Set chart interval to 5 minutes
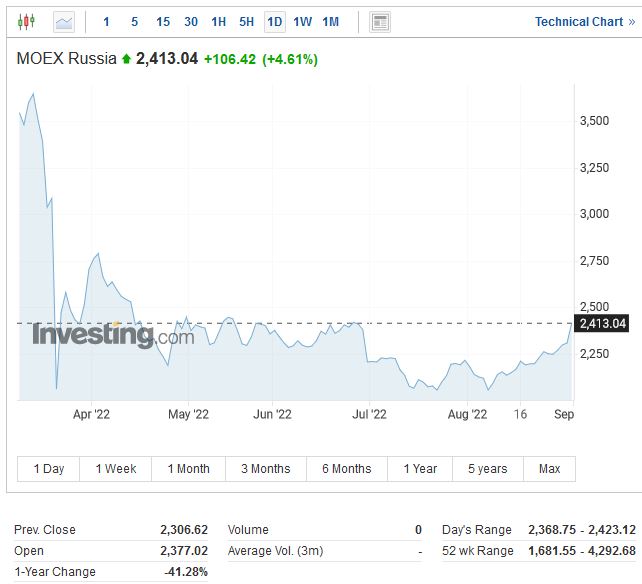 click(135, 21)
